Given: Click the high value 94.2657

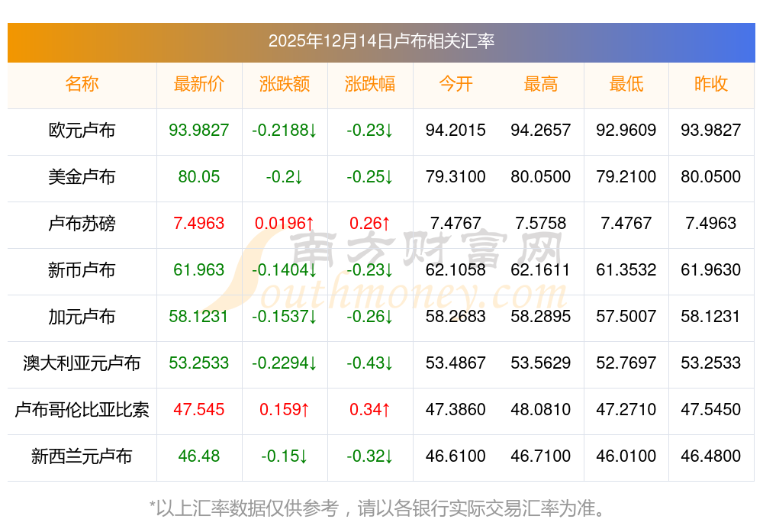Looking at the screenshot, I should (x=541, y=130).
